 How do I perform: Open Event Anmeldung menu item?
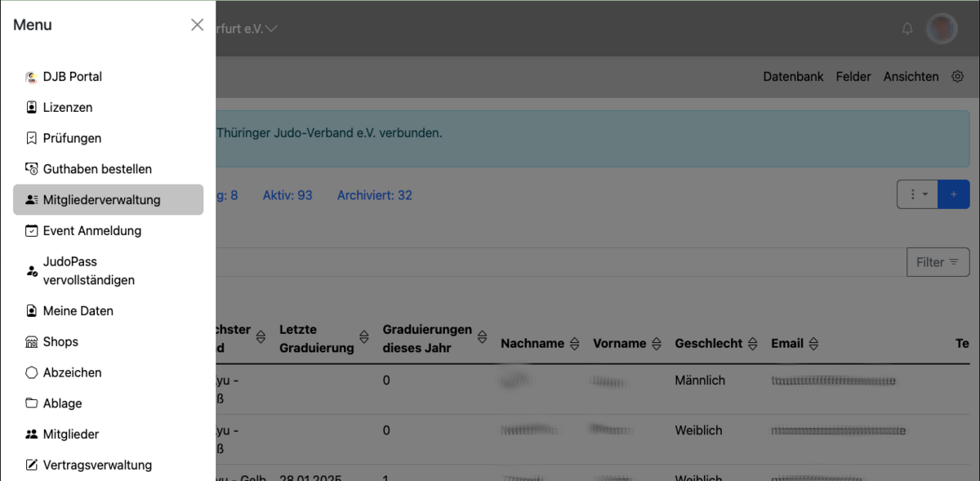(x=91, y=231)
